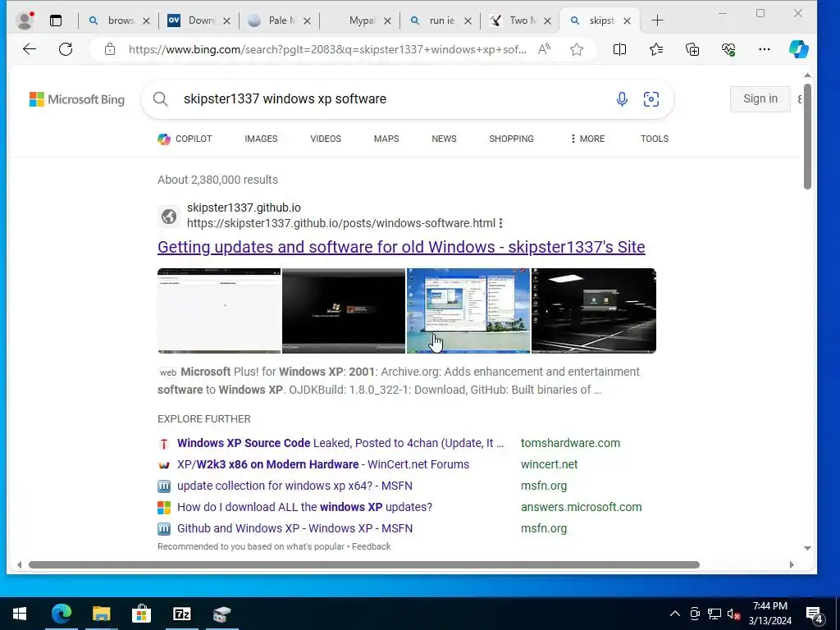Open the dark parking garage thumbnail

pyautogui.click(x=594, y=311)
